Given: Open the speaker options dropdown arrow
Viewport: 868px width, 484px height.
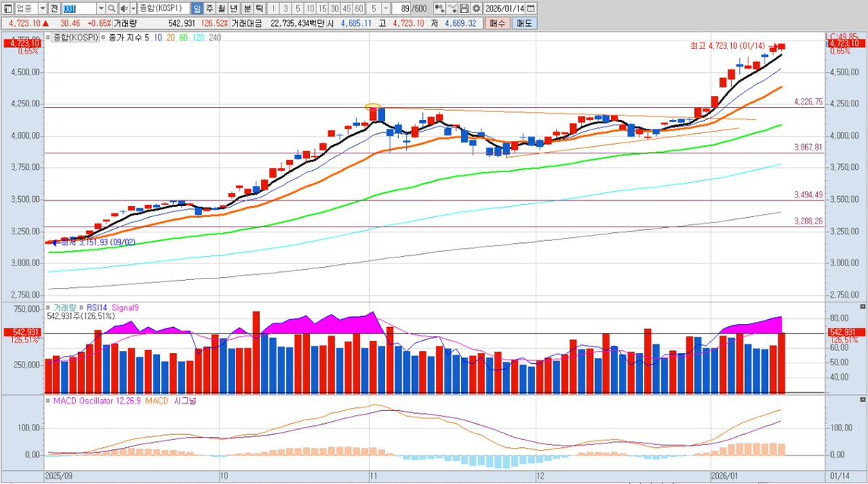Looking at the screenshot, I should [x=133, y=8].
